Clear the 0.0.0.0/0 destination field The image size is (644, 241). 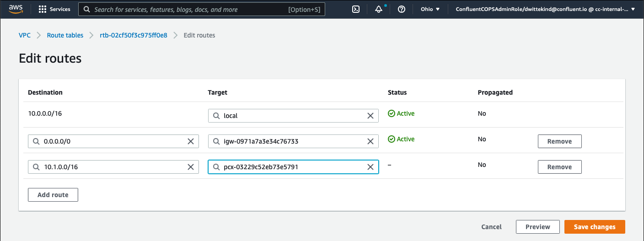[191, 141]
